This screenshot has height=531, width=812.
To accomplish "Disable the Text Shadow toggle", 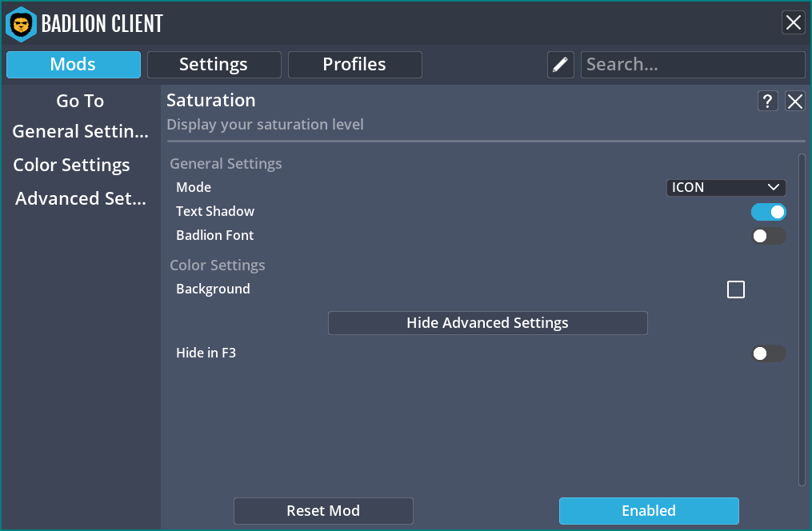I will [769, 212].
